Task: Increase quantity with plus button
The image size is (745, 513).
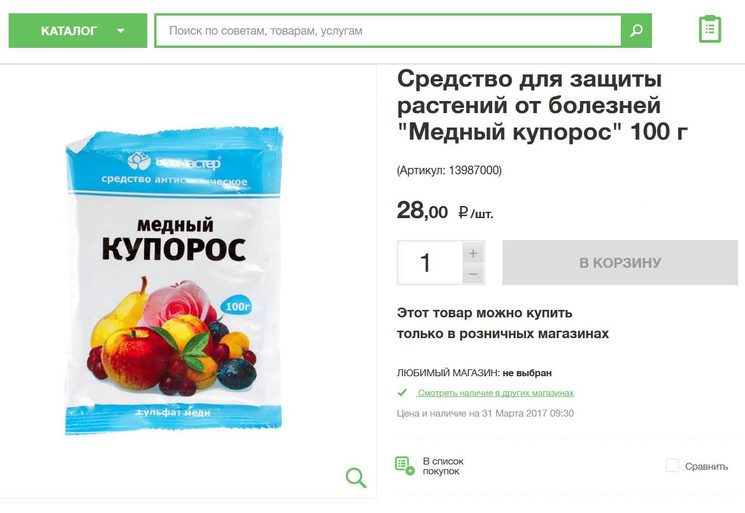Action: click(x=473, y=252)
